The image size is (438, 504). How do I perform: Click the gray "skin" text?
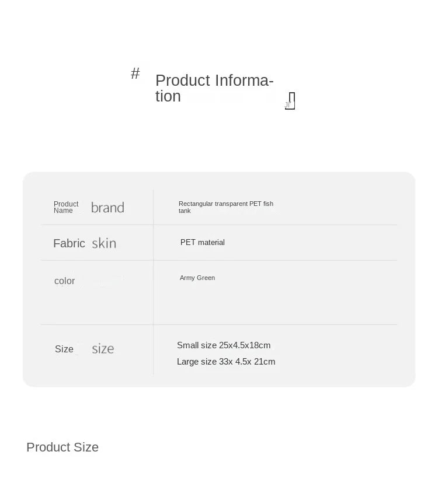tap(104, 243)
